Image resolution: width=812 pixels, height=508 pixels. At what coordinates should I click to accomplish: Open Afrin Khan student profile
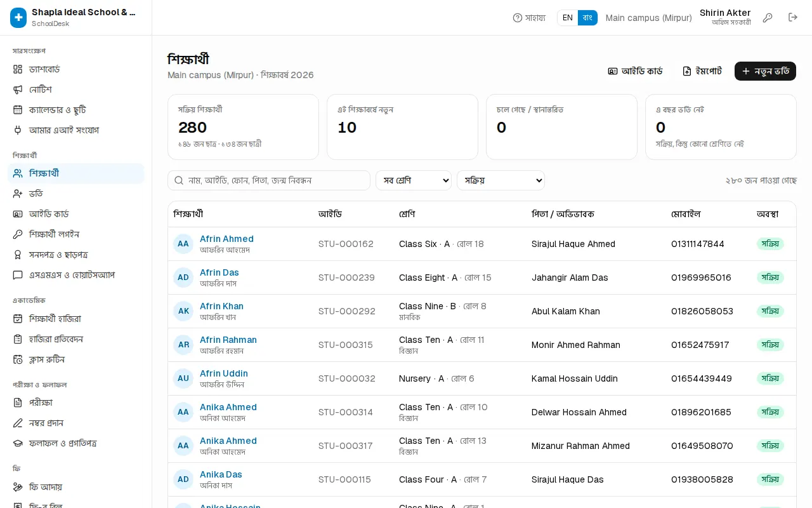(x=221, y=306)
